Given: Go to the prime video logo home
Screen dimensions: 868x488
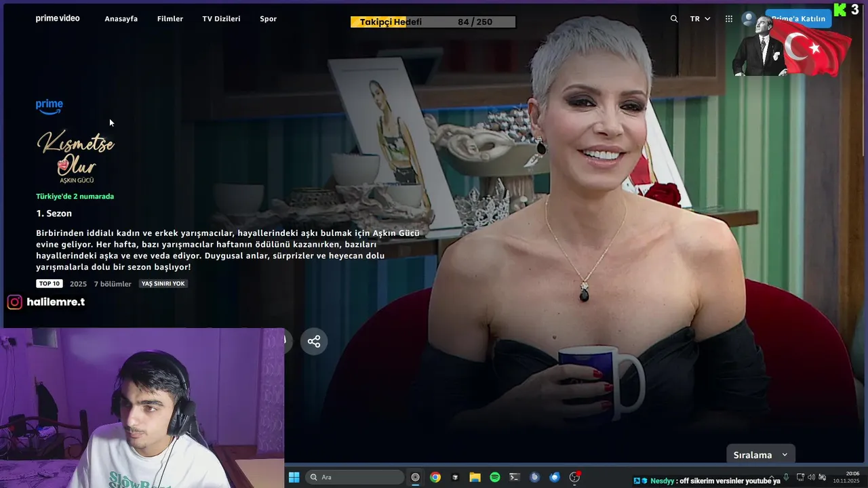Looking at the screenshot, I should pyautogui.click(x=58, y=18).
